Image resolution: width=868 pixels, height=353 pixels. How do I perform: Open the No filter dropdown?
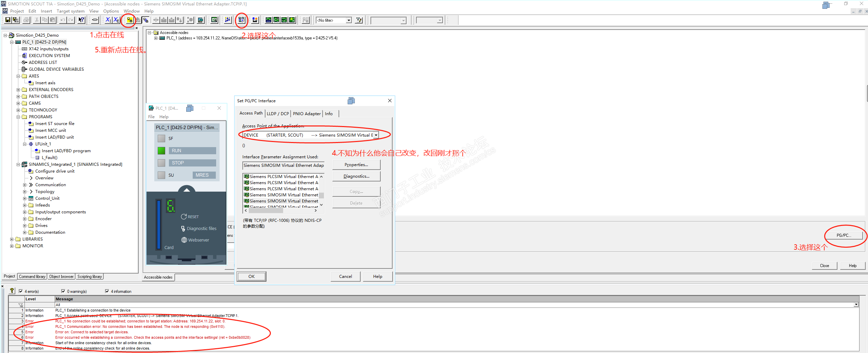(348, 20)
